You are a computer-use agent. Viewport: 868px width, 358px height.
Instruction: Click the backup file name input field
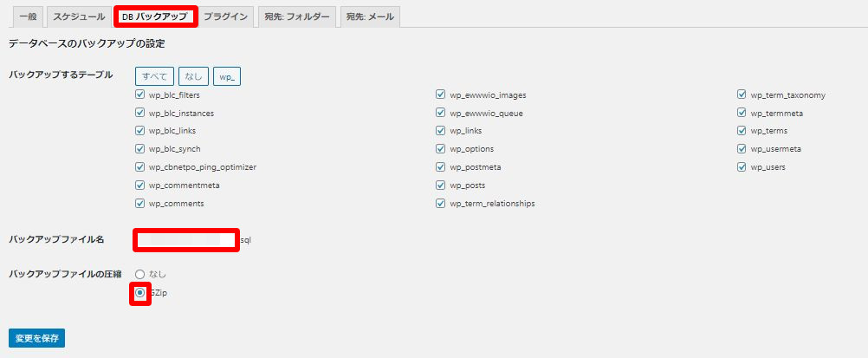click(x=185, y=240)
